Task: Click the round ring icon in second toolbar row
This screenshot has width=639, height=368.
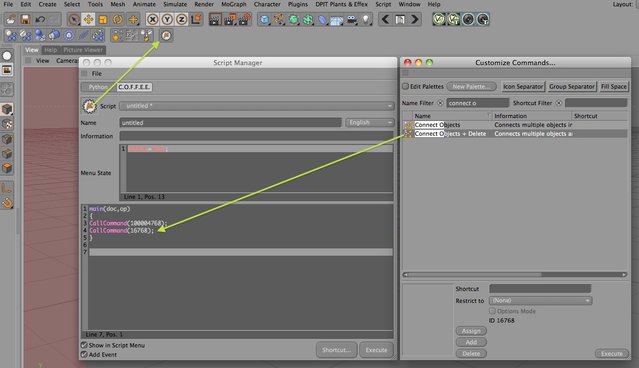Action: coord(69,35)
